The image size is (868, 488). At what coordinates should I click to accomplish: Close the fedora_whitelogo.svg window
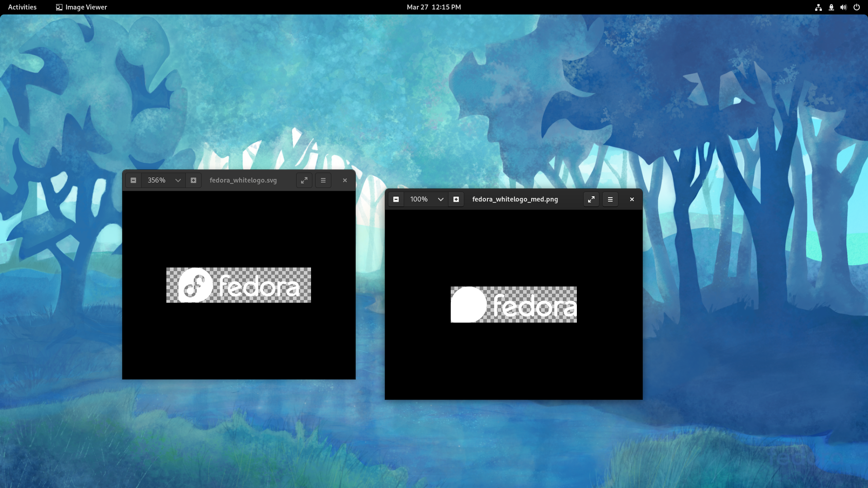point(345,180)
